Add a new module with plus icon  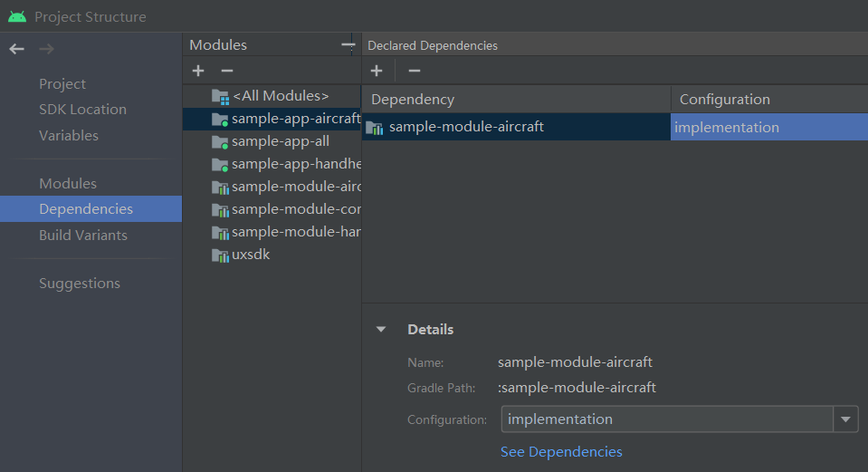(199, 71)
